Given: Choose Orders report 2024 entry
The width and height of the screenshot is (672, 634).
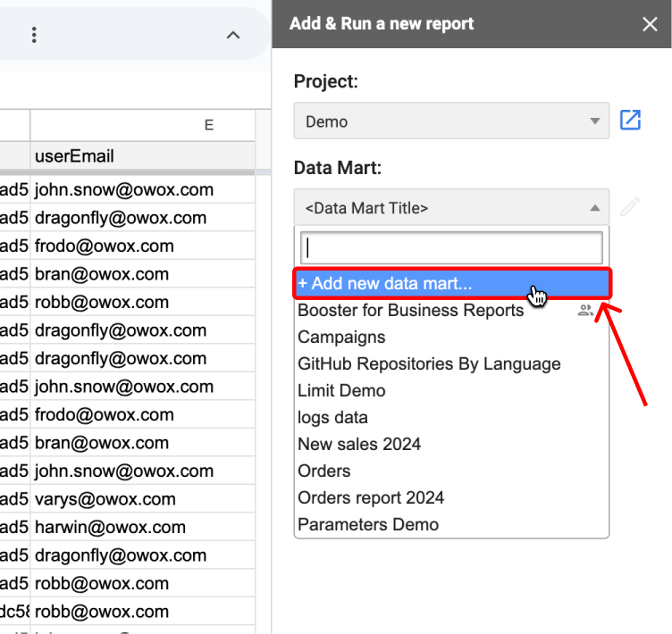Looking at the screenshot, I should (x=452, y=497).
